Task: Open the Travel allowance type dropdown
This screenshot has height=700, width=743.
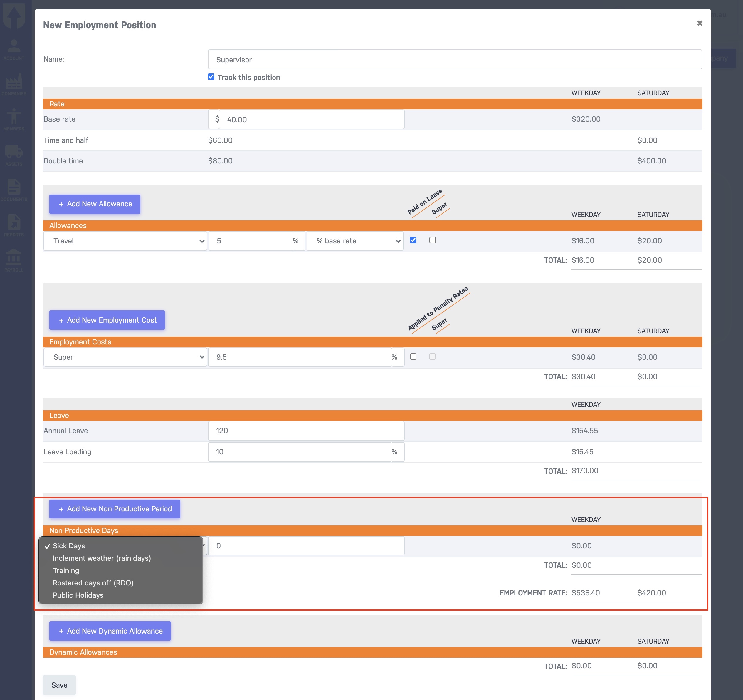Action: pyautogui.click(x=125, y=241)
